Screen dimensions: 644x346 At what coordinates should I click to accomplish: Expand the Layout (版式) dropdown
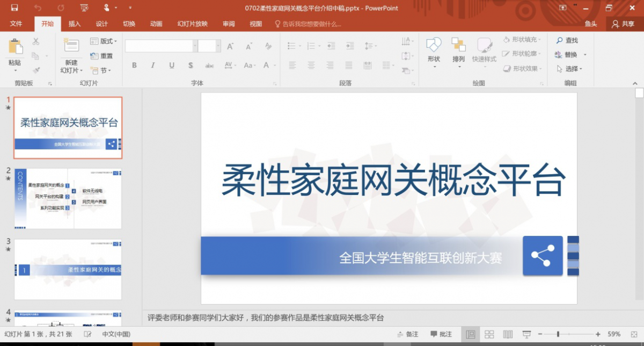(103, 41)
